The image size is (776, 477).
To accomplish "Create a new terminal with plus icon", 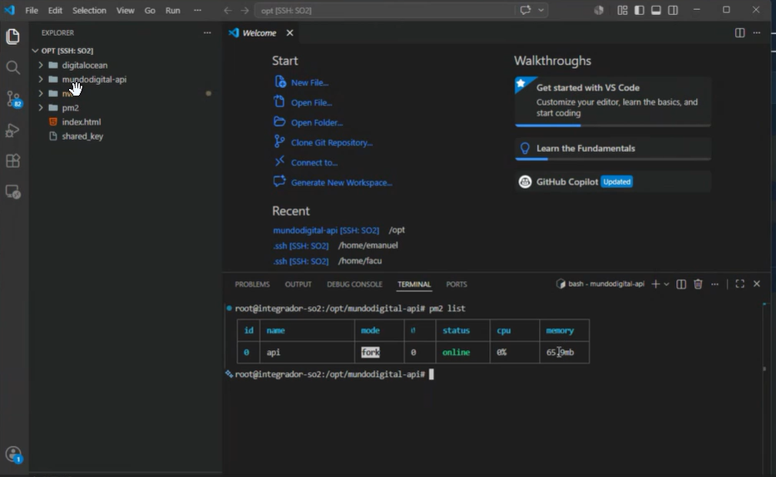I will [x=656, y=284].
